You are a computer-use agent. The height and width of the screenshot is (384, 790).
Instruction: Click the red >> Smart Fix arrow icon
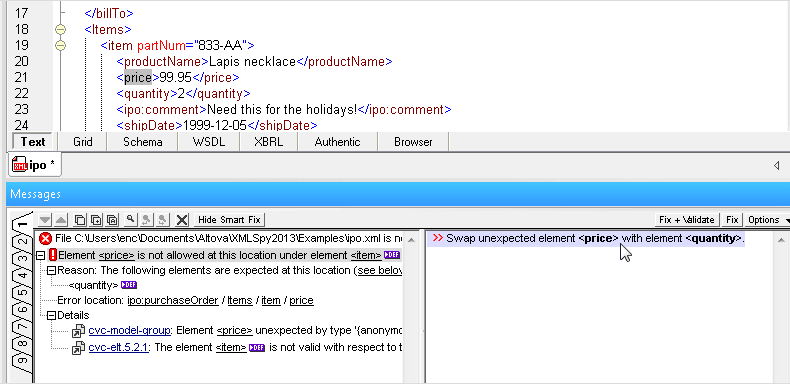click(x=438, y=238)
